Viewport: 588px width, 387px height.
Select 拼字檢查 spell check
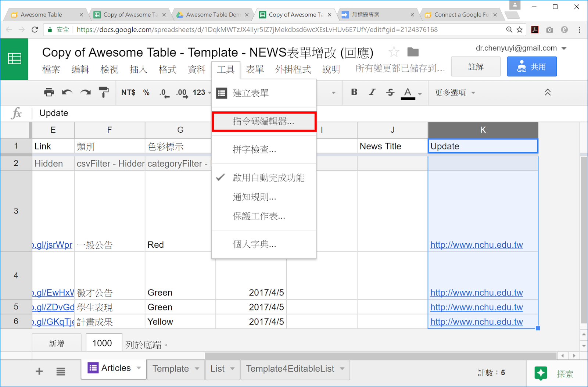click(264, 150)
